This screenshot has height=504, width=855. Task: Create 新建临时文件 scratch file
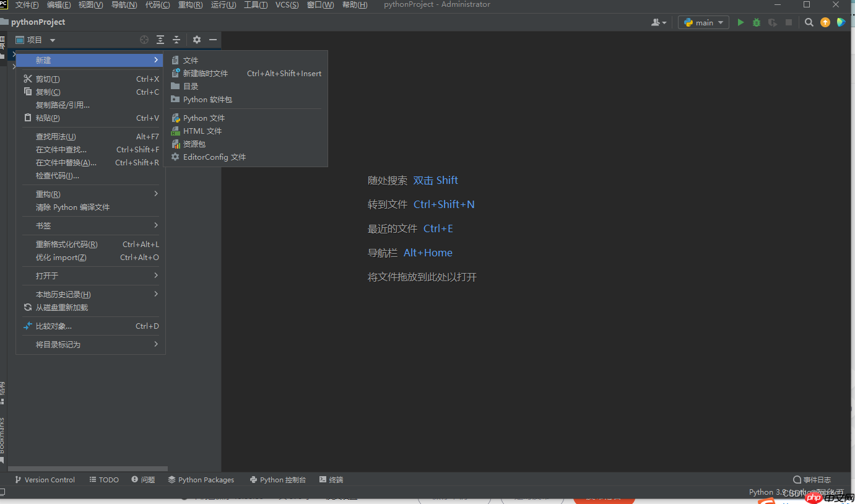[x=246, y=73]
